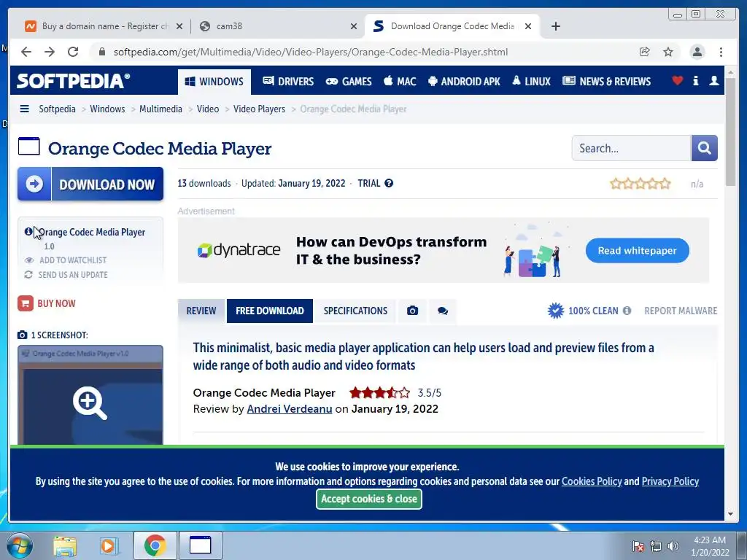Close the cam38 tab
The width and height of the screenshot is (747, 560).
(354, 26)
